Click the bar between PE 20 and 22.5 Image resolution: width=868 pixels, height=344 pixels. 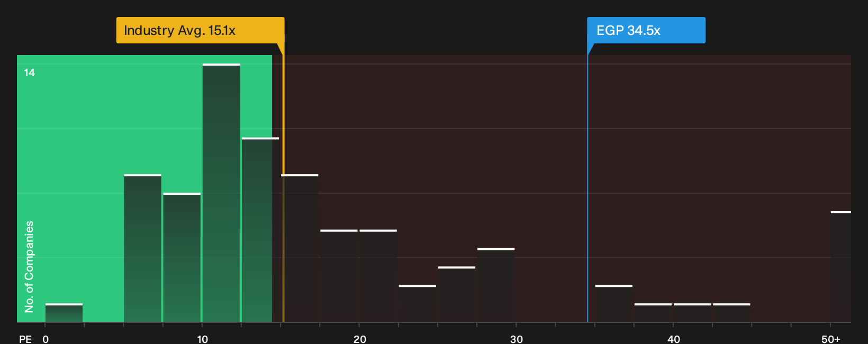pyautogui.click(x=378, y=276)
